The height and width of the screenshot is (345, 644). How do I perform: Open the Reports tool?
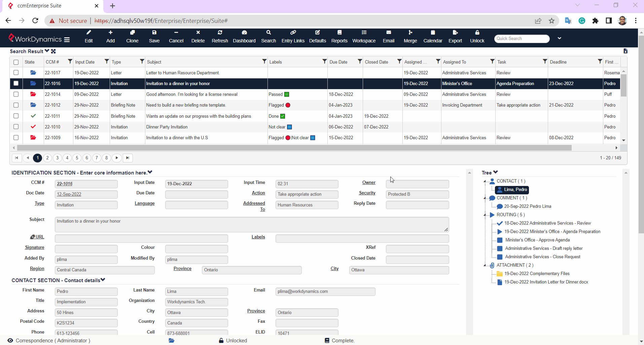point(339,36)
